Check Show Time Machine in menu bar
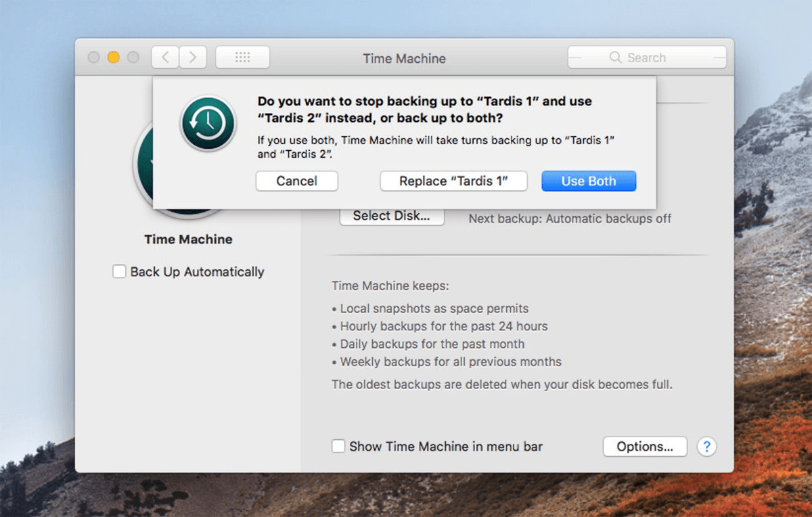Image resolution: width=812 pixels, height=517 pixels. tap(338, 446)
